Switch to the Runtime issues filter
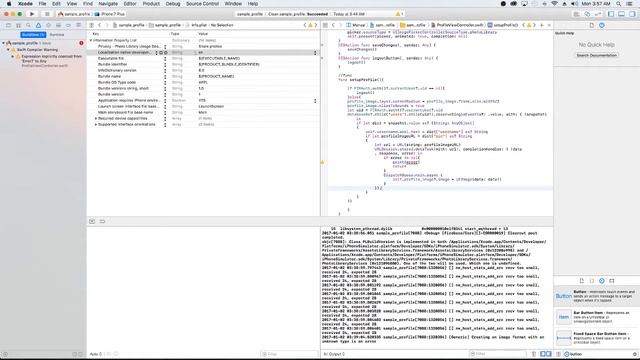The image size is (640, 360). coord(57,35)
